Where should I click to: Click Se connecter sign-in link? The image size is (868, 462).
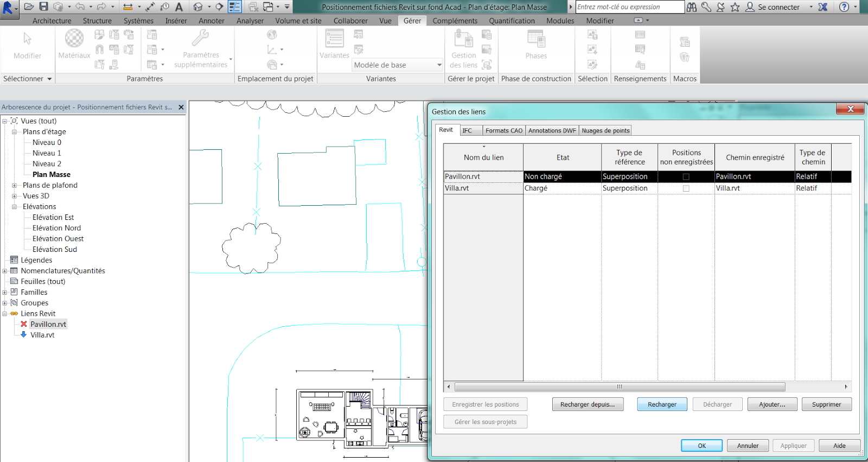tap(778, 7)
